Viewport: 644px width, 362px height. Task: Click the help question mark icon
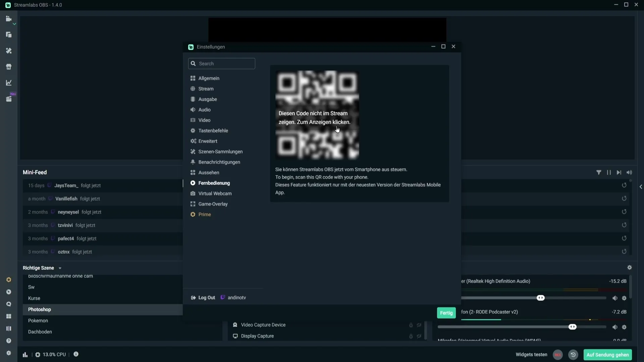(x=9, y=341)
